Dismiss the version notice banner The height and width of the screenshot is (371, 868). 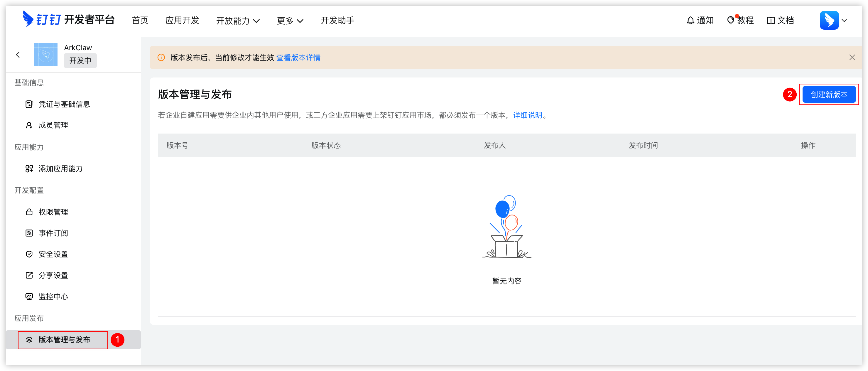(x=852, y=58)
